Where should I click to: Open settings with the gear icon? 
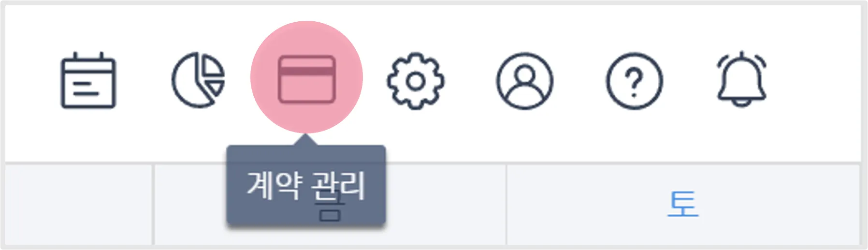point(415,81)
